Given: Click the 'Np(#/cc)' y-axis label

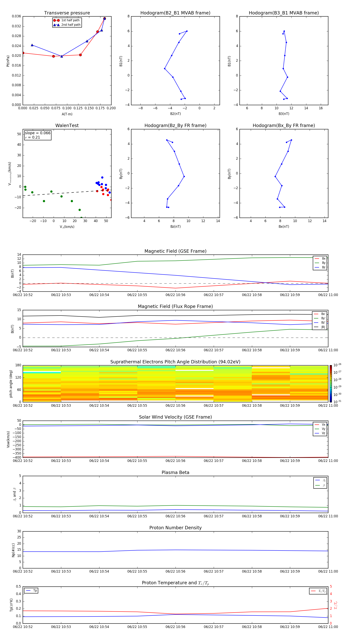Looking at the screenshot, I should (x=13, y=550).
